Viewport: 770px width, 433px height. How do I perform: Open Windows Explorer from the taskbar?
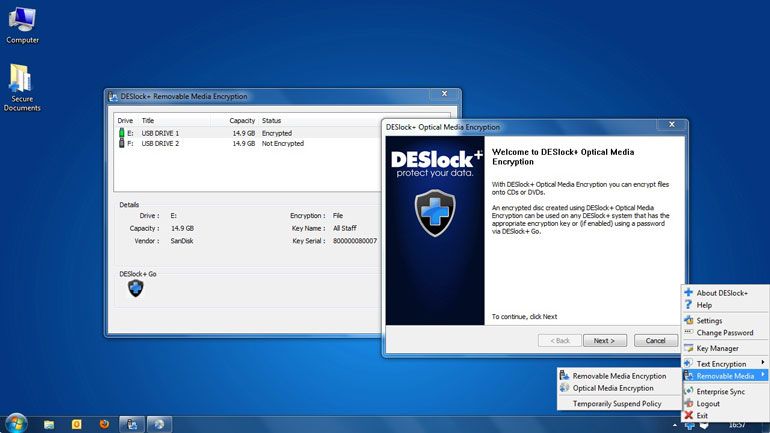[x=49, y=424]
